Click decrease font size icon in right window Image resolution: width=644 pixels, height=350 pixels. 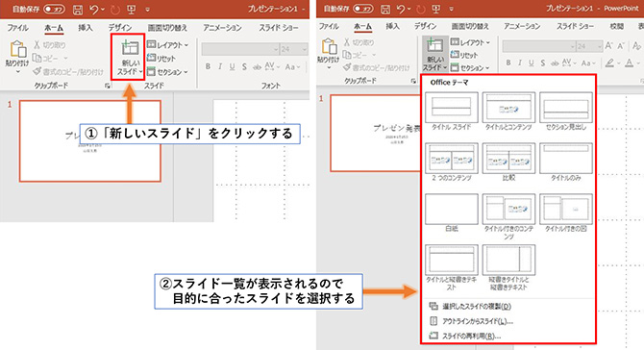pyautogui.click(x=621, y=46)
